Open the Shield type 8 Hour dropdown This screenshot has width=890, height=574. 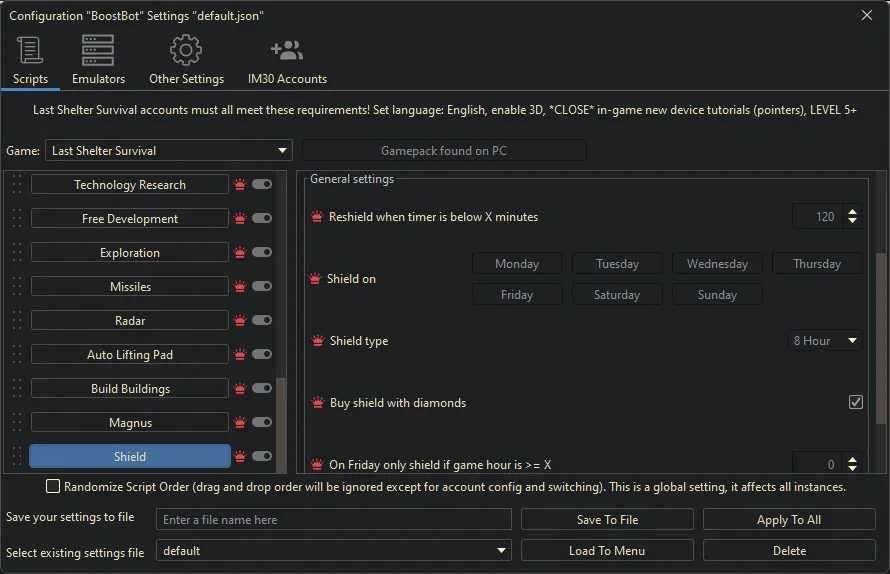[825, 341]
